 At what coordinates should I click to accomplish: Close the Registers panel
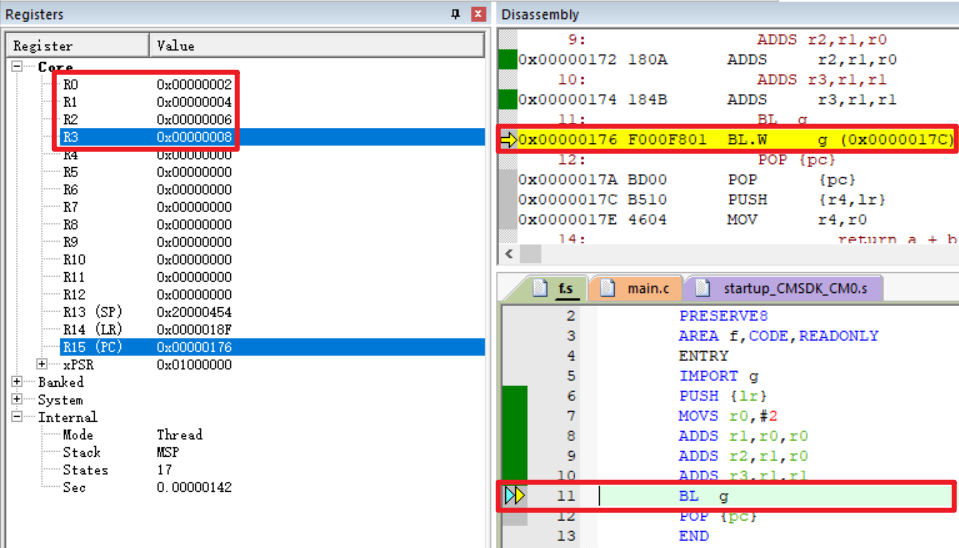(478, 14)
